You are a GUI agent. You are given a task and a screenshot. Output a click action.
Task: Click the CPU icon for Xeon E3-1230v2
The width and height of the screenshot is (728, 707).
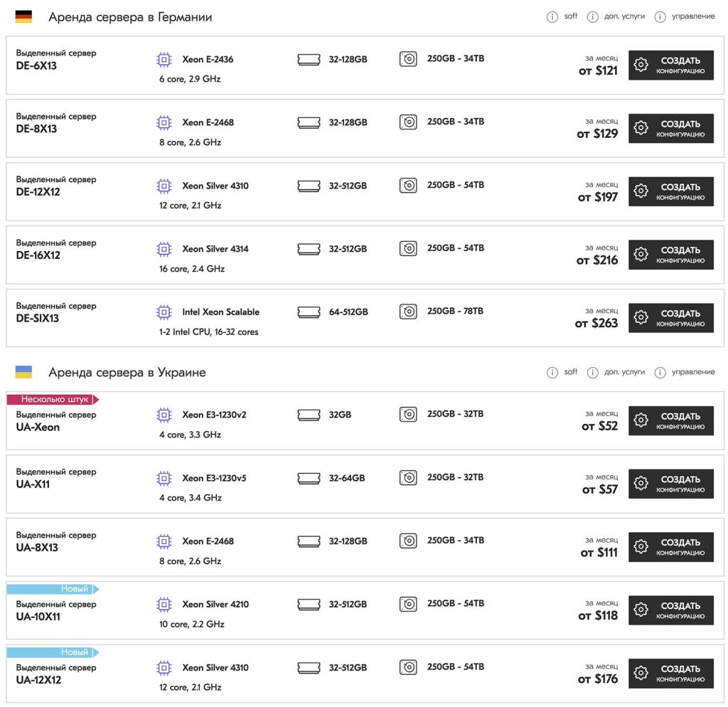(164, 415)
